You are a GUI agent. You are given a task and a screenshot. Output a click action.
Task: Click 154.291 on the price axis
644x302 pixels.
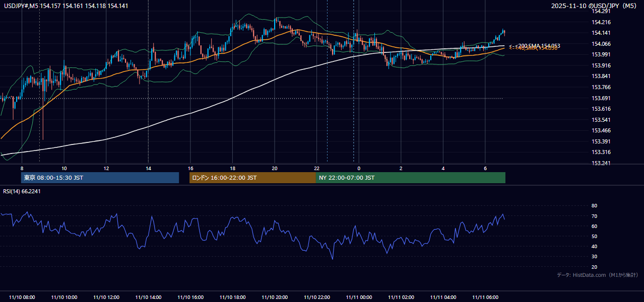[x=602, y=11]
